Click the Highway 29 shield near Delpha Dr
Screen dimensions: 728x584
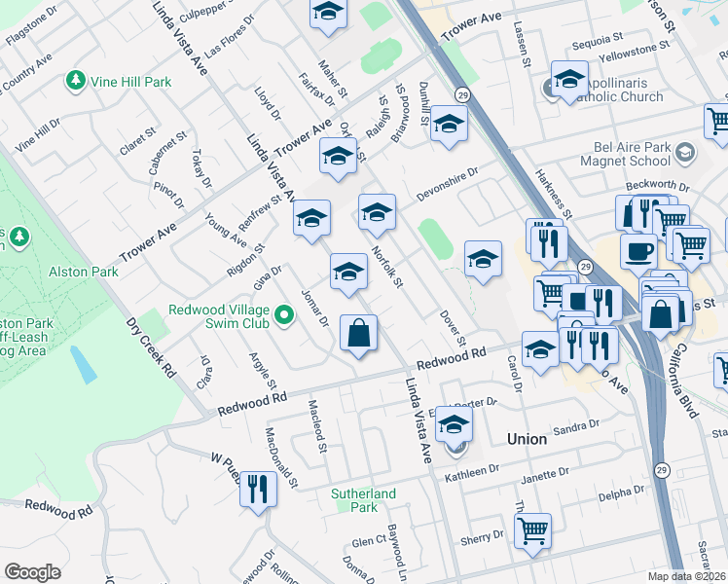pyautogui.click(x=662, y=470)
